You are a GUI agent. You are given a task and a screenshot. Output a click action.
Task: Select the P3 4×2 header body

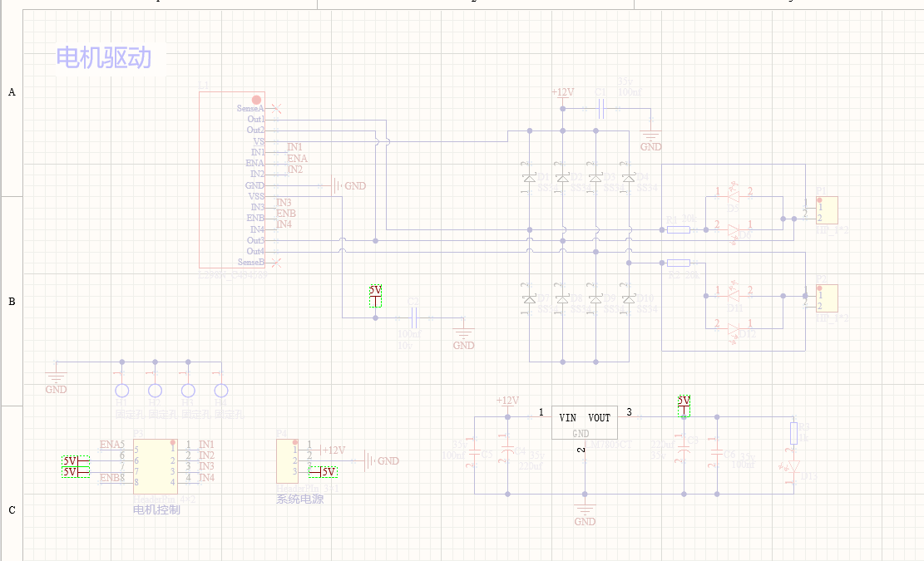(x=156, y=466)
